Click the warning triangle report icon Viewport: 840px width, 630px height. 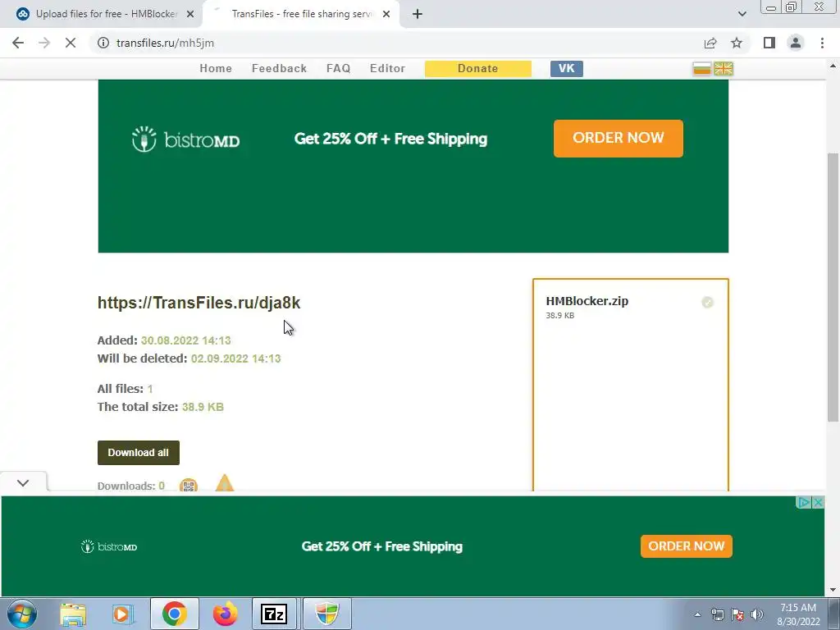[225, 483]
